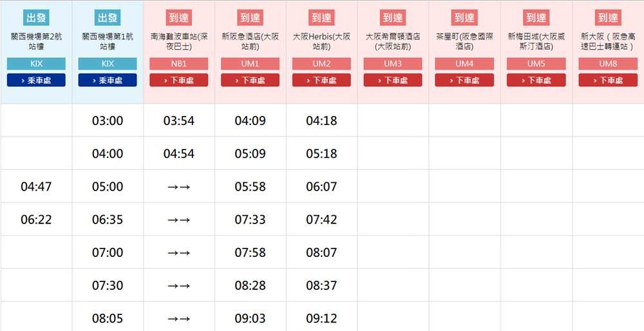The image size is (644, 331).
Task: Select the UM1 stop code label
Action: pos(250,64)
